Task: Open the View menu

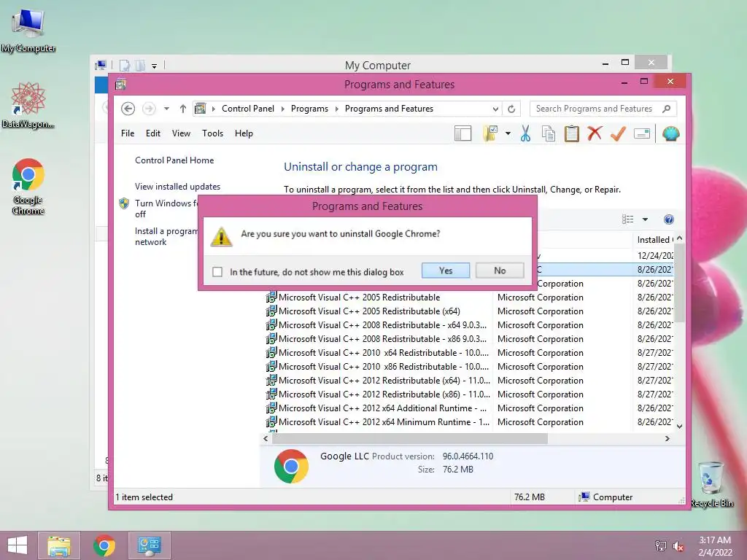Action: [x=181, y=133]
